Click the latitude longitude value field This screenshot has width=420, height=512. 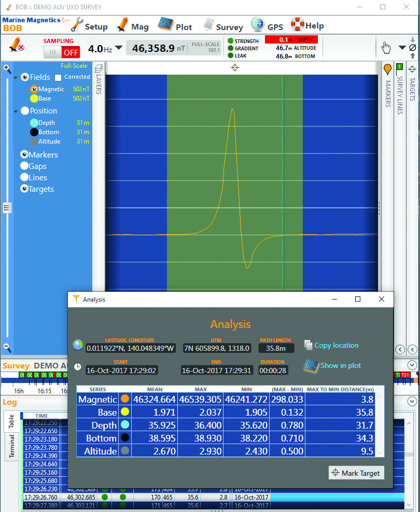point(131,348)
